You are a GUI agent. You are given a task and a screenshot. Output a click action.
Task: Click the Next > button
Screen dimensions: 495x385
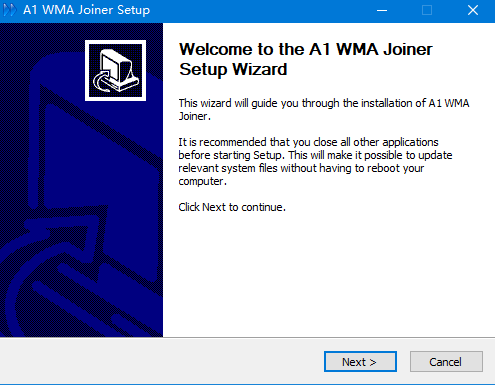point(360,361)
